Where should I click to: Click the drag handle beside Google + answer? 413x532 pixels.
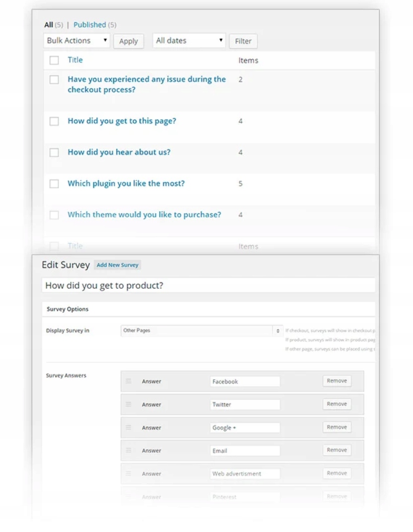128,427
